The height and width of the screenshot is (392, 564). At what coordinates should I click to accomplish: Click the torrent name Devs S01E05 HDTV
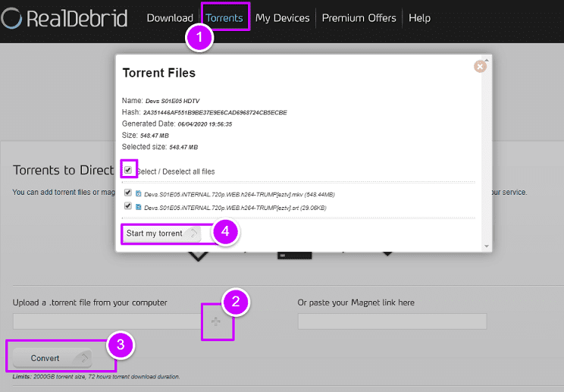(x=172, y=101)
